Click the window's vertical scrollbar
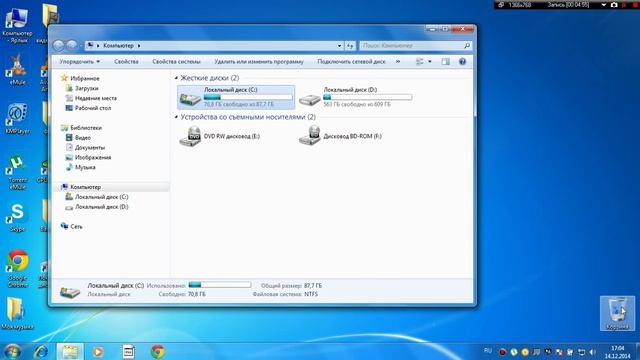Image resolution: width=640 pixels, height=360 pixels. coord(474,93)
